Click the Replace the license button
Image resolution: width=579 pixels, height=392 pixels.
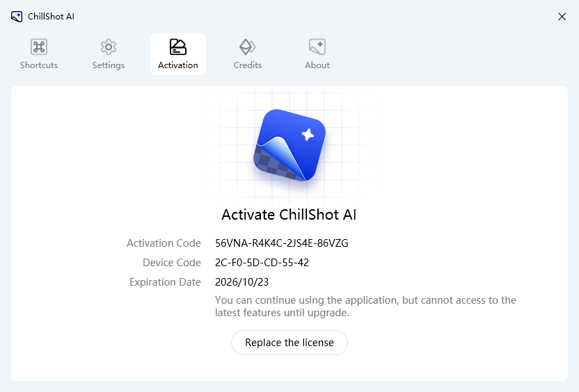[x=289, y=343]
